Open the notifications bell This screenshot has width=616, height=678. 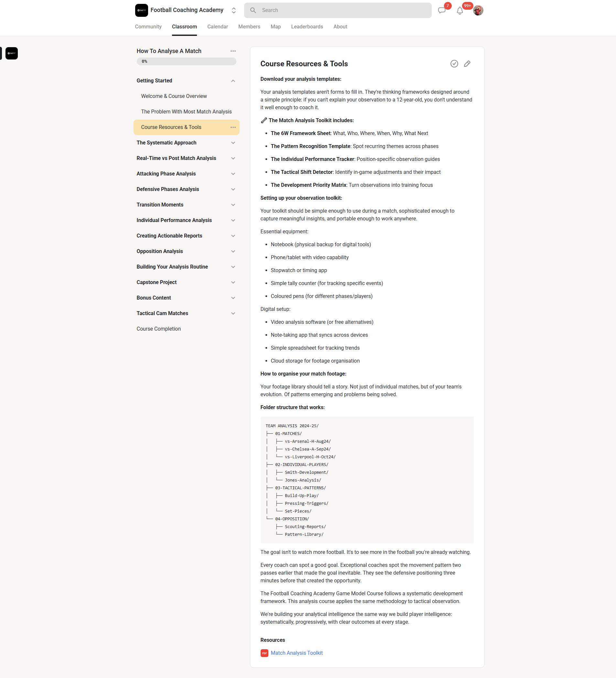(460, 10)
